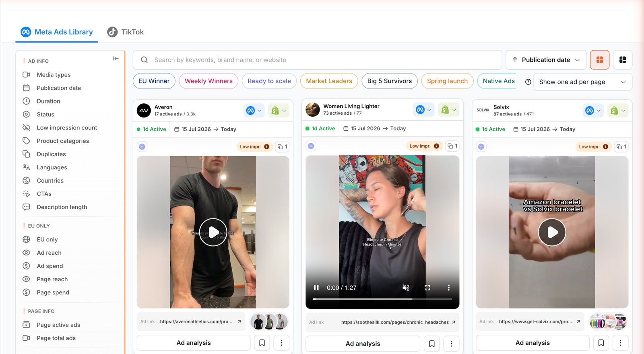Image resolution: width=644 pixels, height=354 pixels.
Task: Open video player overflow menu
Action: 449,288
